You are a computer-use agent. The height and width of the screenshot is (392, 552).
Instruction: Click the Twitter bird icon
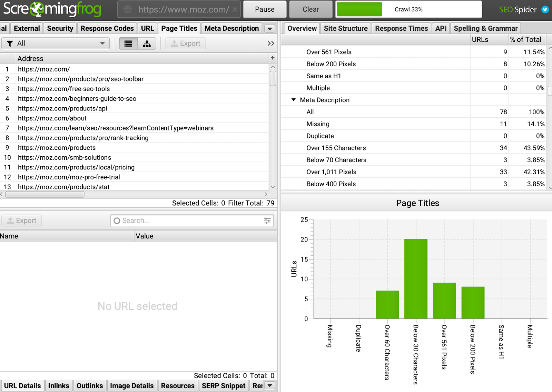545,9
